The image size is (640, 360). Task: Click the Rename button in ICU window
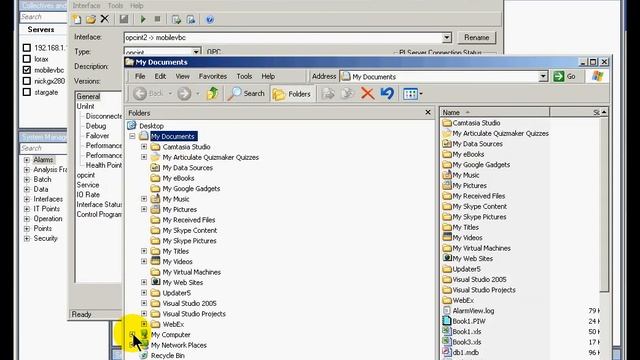pos(476,38)
